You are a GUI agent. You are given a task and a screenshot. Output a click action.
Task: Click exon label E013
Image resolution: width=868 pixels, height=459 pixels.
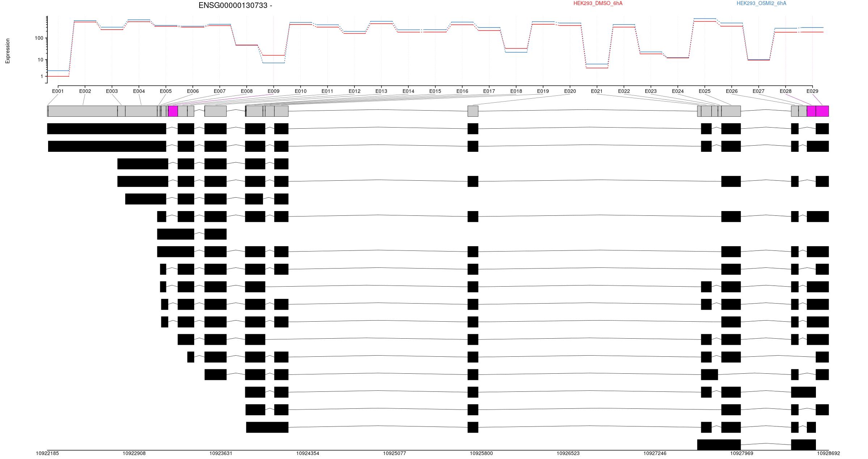click(381, 91)
